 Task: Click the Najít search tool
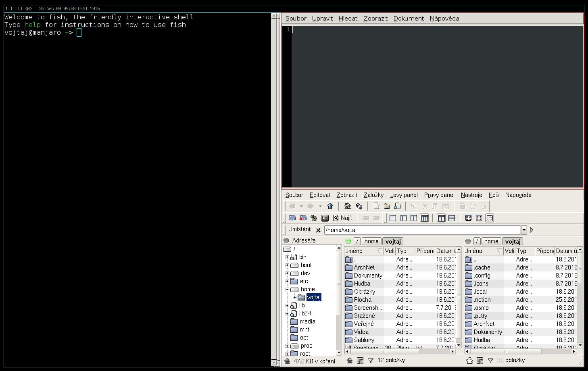(342, 218)
